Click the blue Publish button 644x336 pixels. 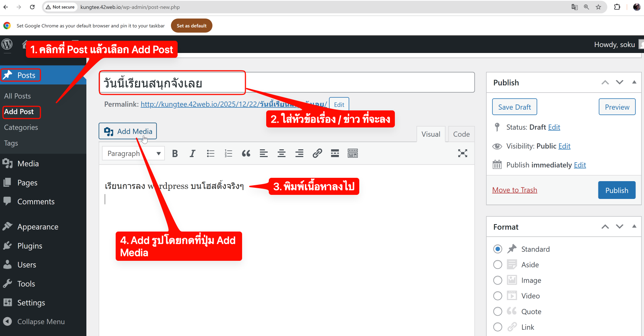(x=617, y=190)
